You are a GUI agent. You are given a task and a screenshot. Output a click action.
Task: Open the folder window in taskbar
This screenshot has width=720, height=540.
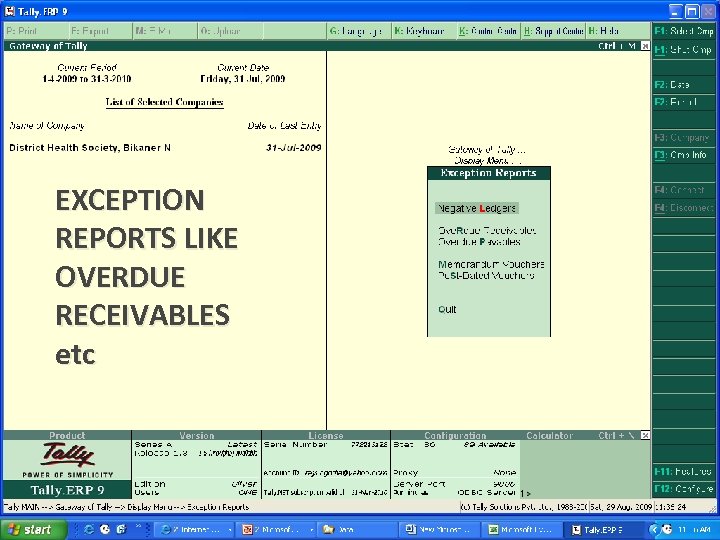coord(359,530)
